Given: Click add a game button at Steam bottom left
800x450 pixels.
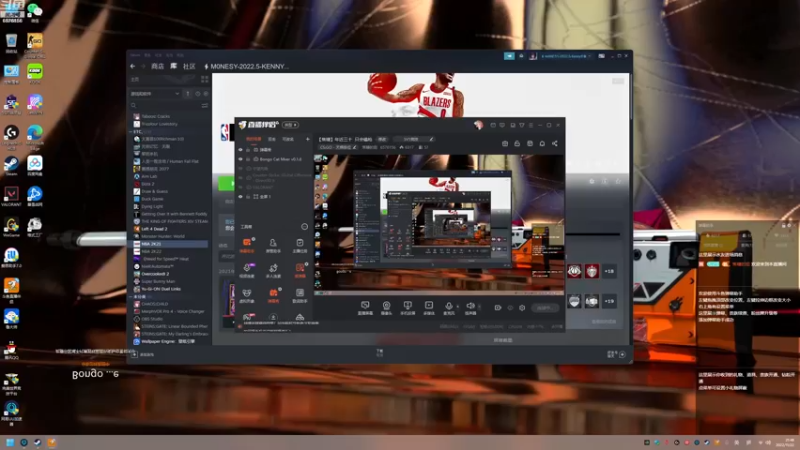Looking at the screenshot, I should click(x=143, y=354).
